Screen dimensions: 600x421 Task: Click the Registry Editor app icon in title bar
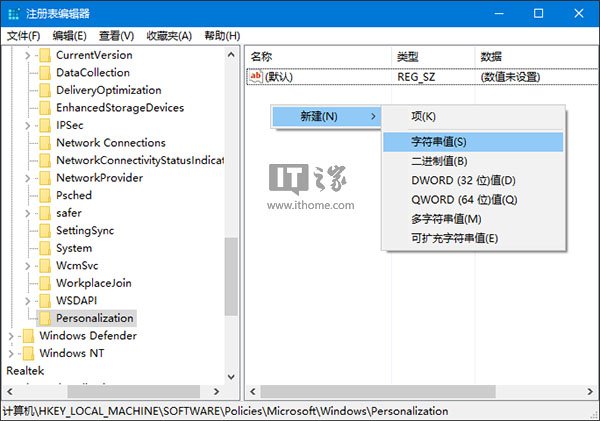14,14
